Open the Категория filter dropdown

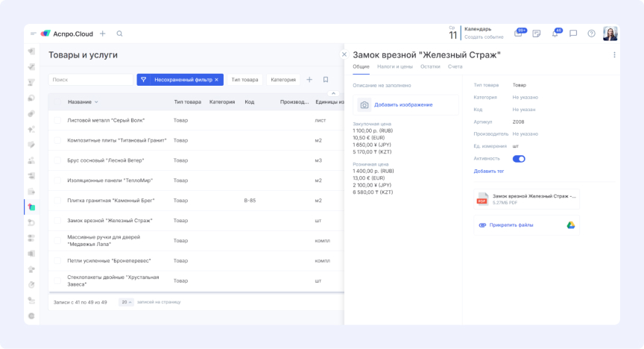tap(283, 80)
